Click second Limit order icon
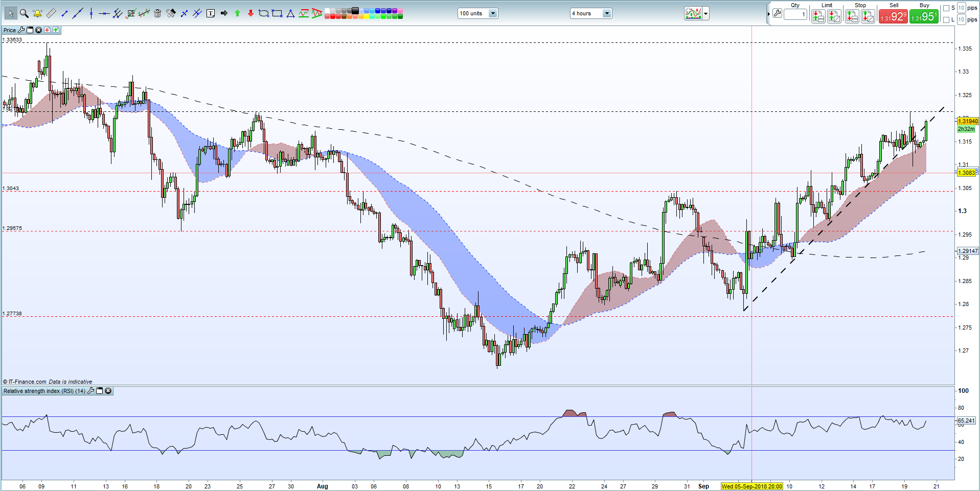The width and height of the screenshot is (980, 491). point(834,16)
